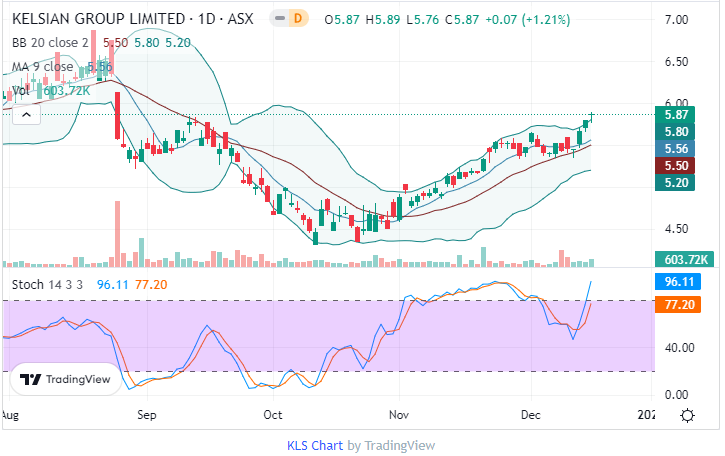
Task: Click the 5.87 current price label
Action: (x=674, y=115)
